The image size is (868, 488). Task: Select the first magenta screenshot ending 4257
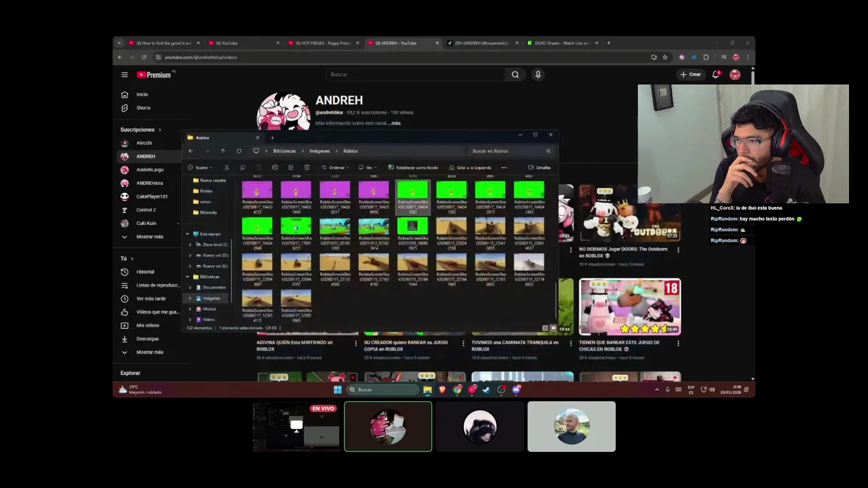pos(257,197)
